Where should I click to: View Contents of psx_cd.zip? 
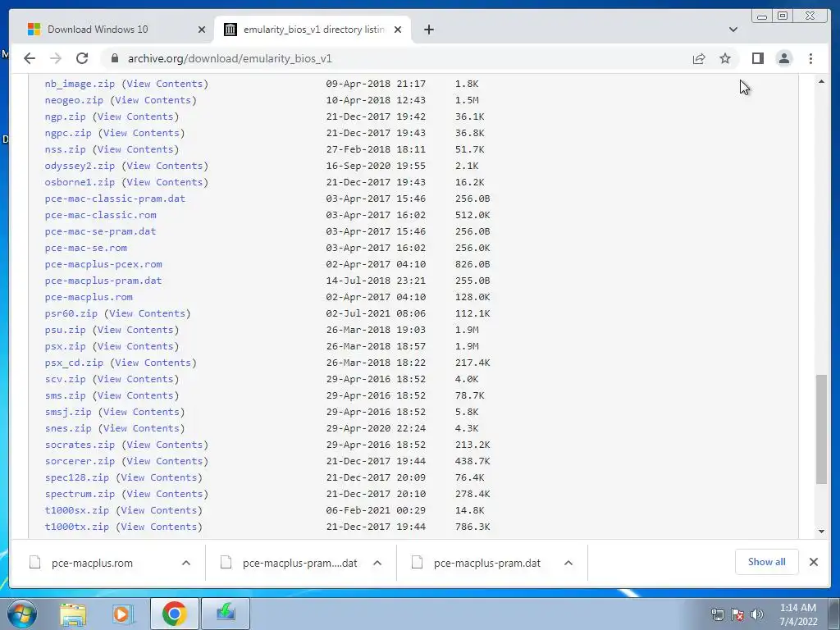click(153, 363)
